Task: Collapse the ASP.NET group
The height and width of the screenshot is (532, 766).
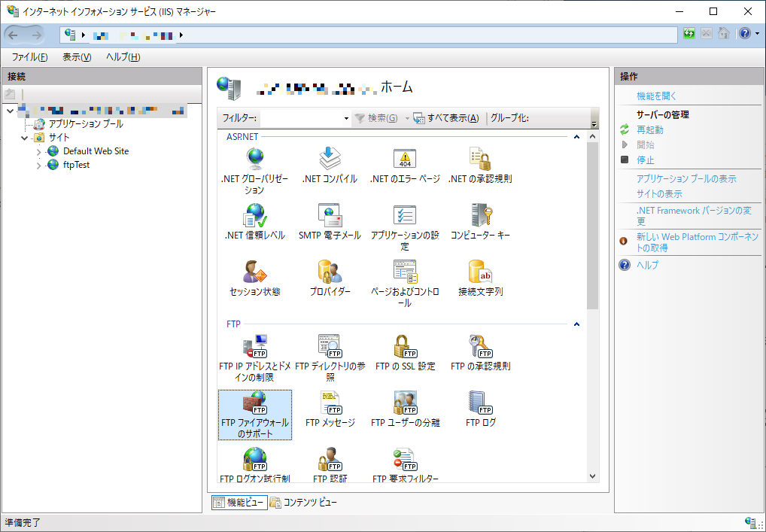Action: point(576,137)
